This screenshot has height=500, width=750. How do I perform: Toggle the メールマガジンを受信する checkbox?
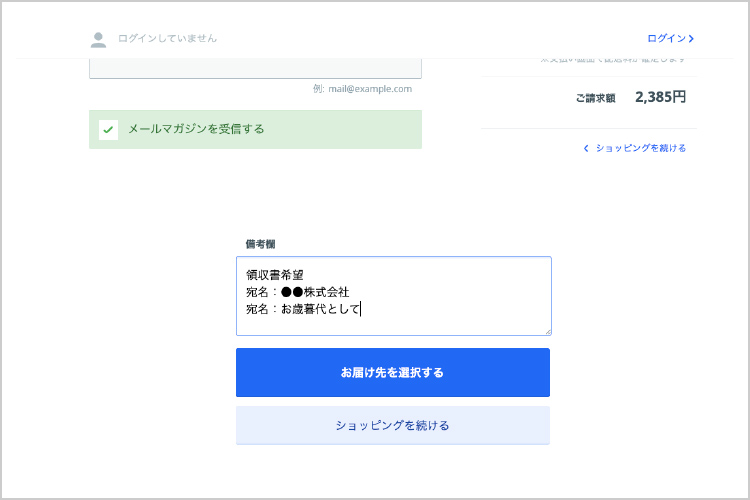click(x=108, y=130)
